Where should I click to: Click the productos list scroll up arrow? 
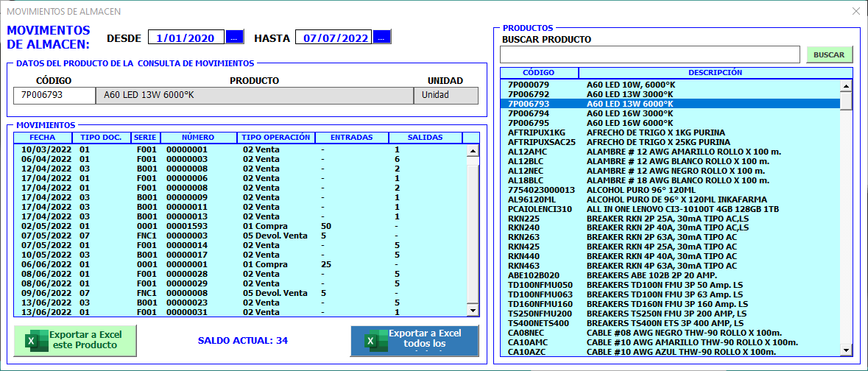click(x=846, y=86)
